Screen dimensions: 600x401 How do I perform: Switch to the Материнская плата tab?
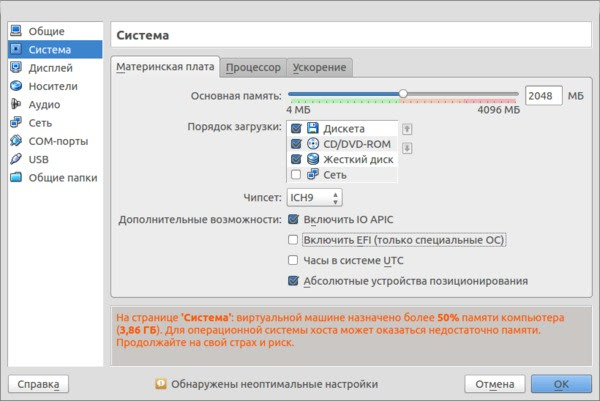pyautogui.click(x=165, y=67)
